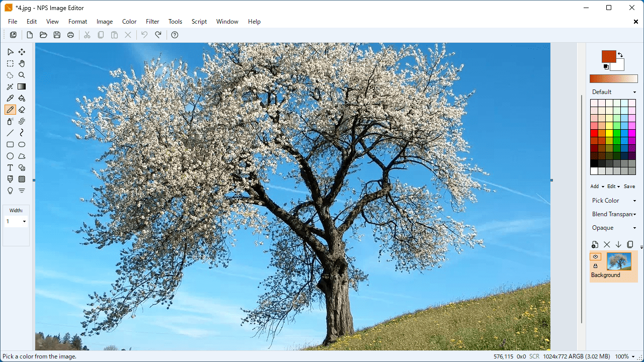
Task: Choose the Rounded Rectangle shape tool
Action: click(x=22, y=144)
